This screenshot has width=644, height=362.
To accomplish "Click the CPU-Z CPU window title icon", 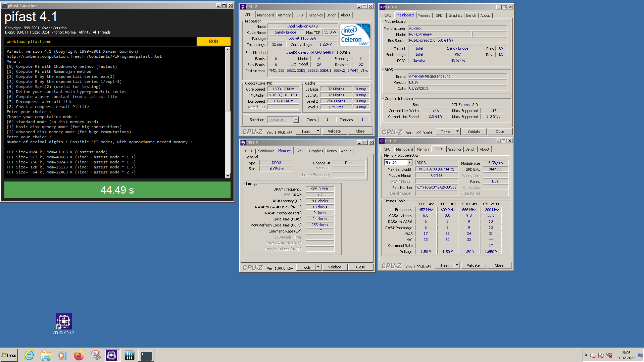I will click(243, 7).
